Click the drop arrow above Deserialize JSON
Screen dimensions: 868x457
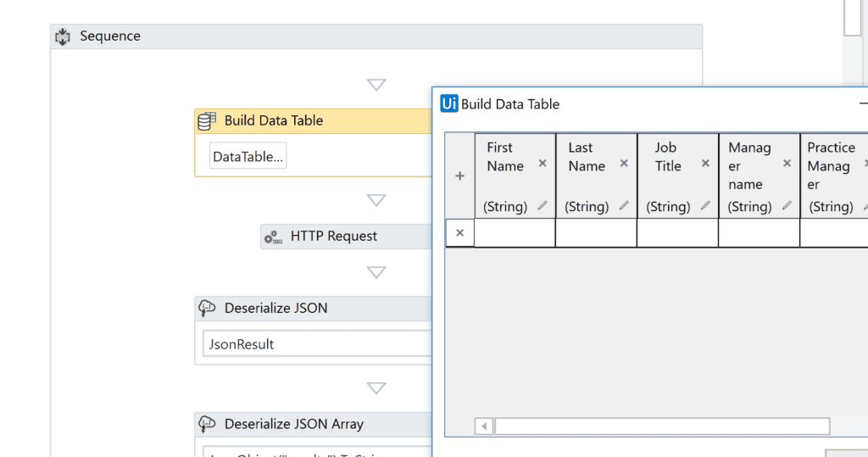tap(376, 272)
